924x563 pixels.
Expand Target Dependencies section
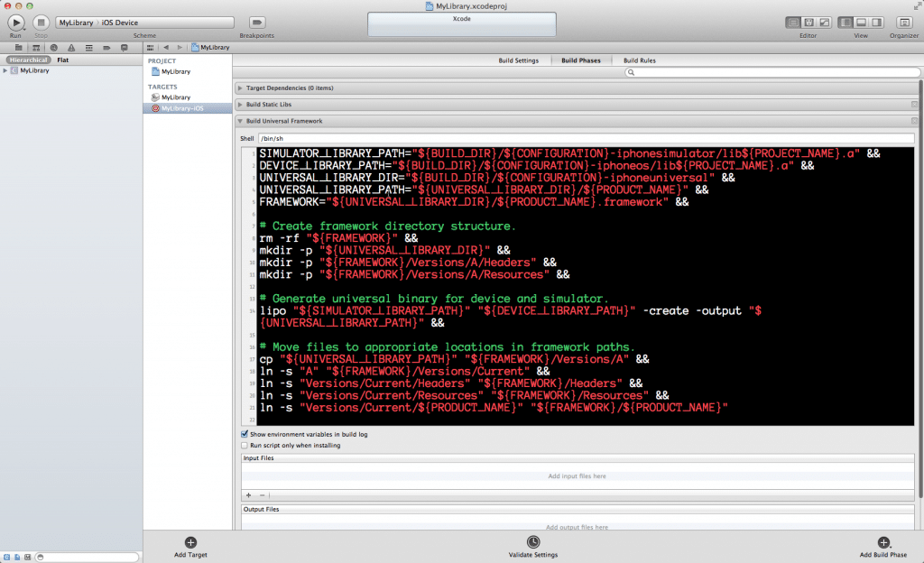coord(240,88)
